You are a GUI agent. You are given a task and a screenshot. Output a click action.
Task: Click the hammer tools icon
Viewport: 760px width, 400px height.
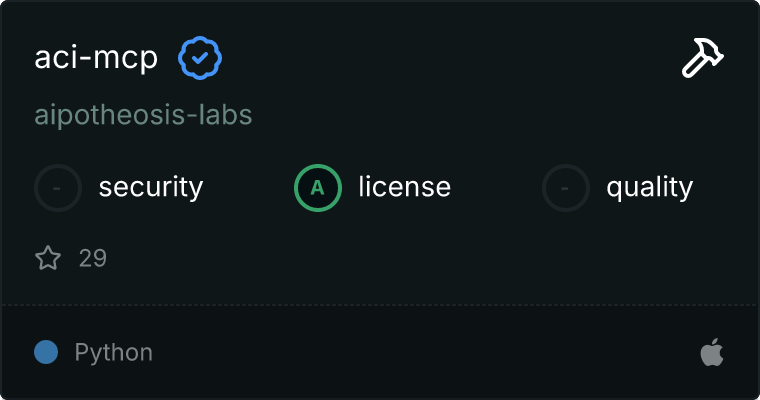[702, 60]
